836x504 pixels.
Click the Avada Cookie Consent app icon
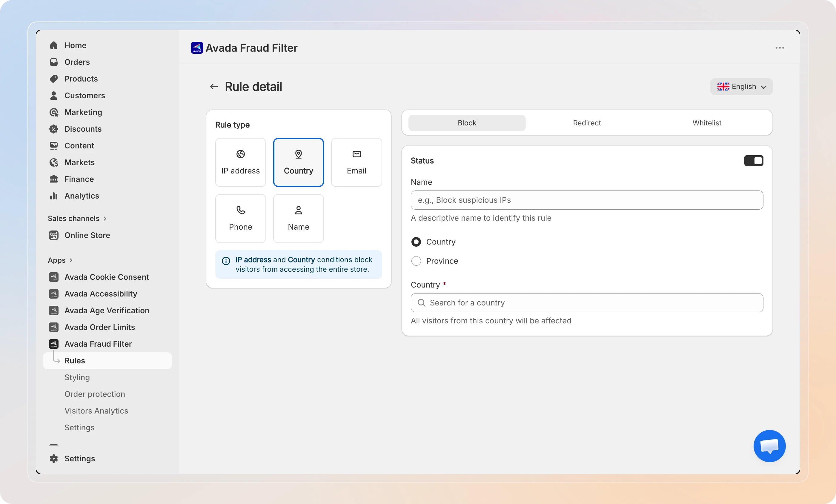[x=54, y=277]
